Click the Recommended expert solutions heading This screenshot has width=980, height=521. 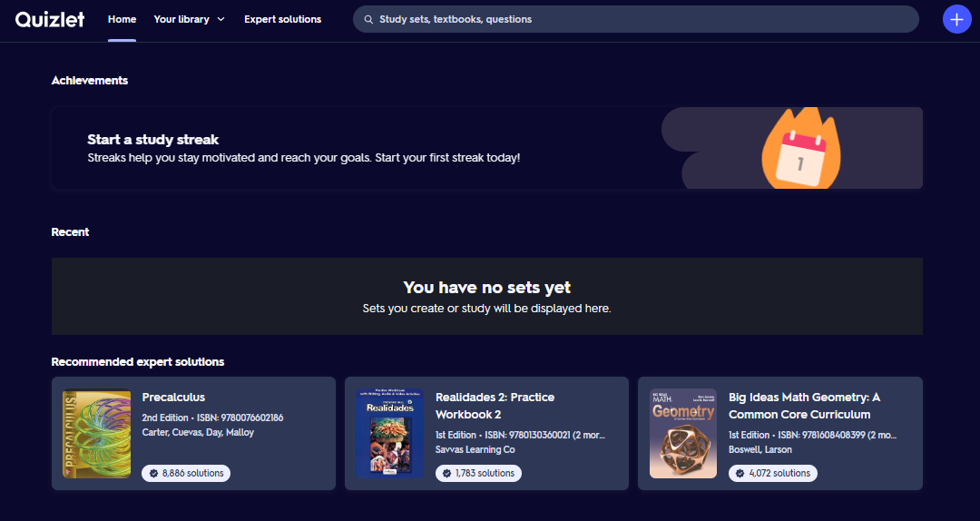[x=138, y=362]
